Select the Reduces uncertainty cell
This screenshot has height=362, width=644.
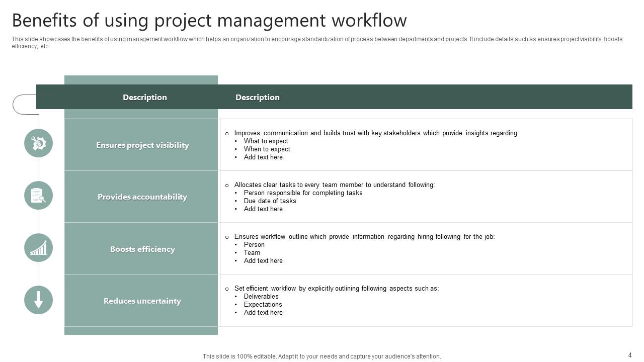(142, 301)
